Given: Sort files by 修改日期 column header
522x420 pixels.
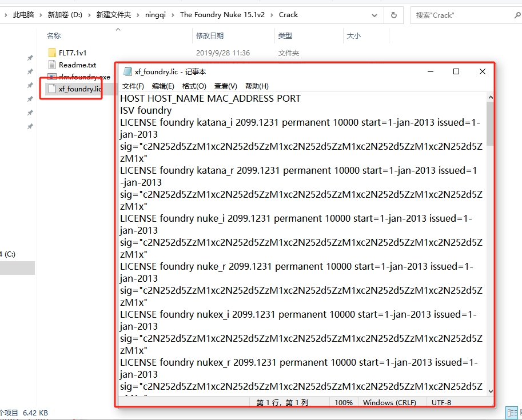Looking at the screenshot, I should 210,35.
